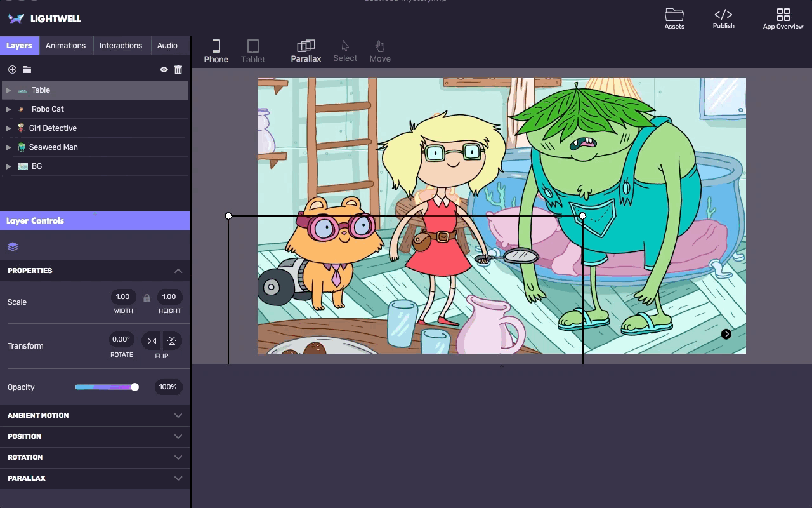Click the BG thumbnail icon
812x508 pixels.
tap(23, 166)
